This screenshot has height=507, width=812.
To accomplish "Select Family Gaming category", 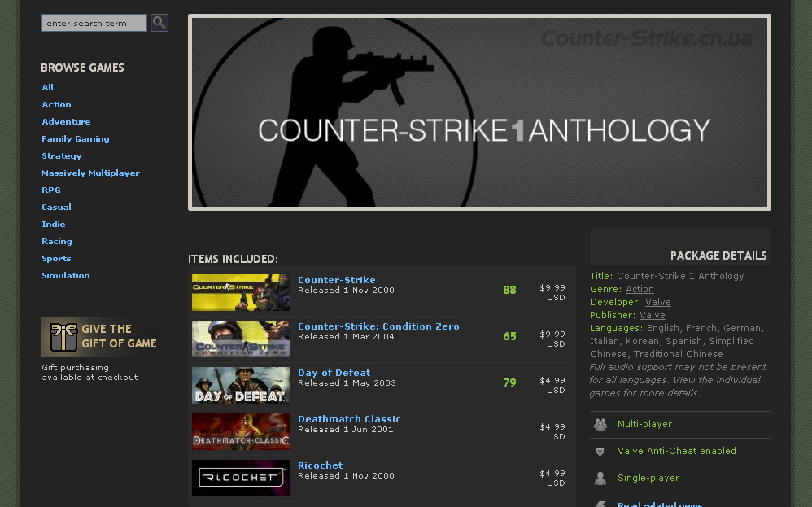I will click(x=76, y=139).
